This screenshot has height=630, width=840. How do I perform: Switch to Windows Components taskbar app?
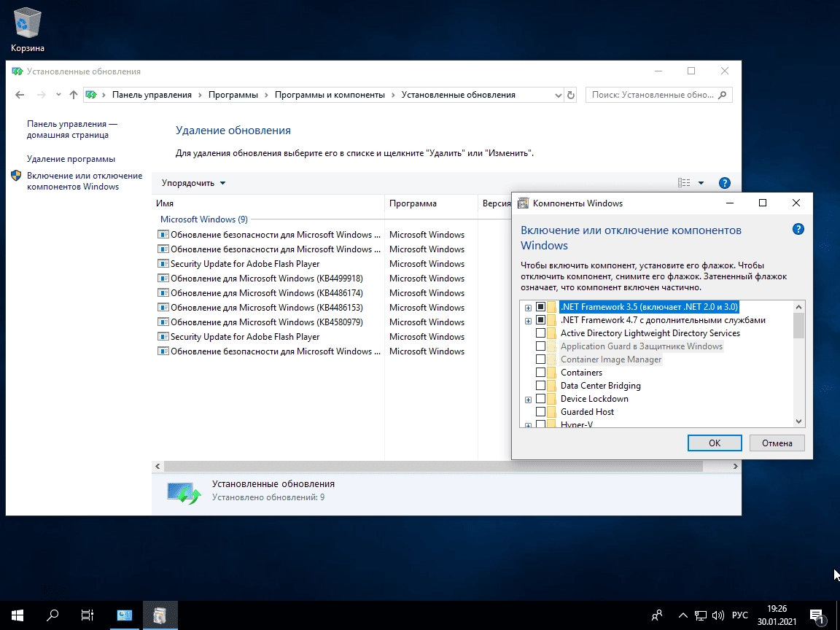coord(160,615)
